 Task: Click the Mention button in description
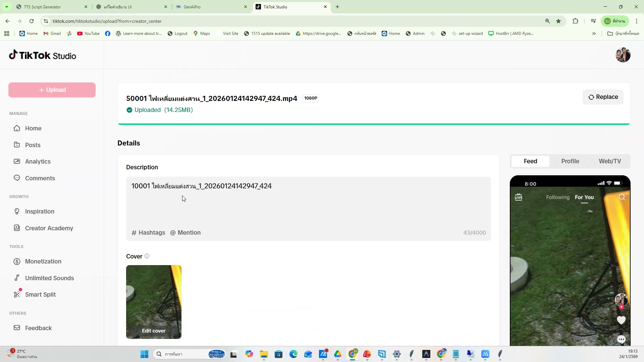(185, 233)
